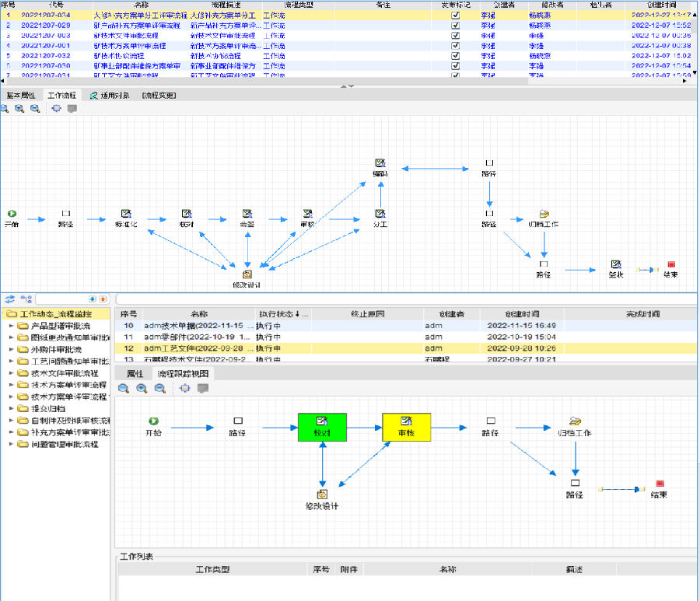The width and height of the screenshot is (700, 601).
Task: Click the search input field above monitoring list
Action: [x=404, y=299]
